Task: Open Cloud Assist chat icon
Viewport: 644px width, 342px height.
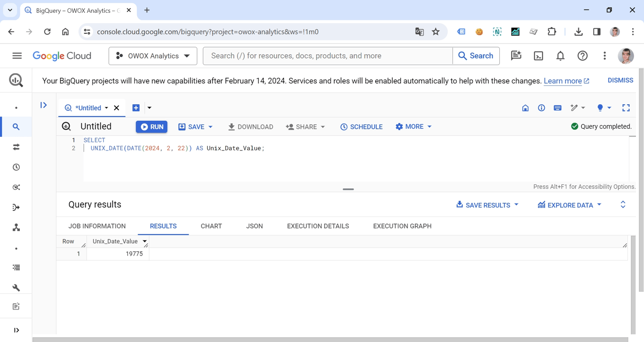Action: pyautogui.click(x=516, y=56)
